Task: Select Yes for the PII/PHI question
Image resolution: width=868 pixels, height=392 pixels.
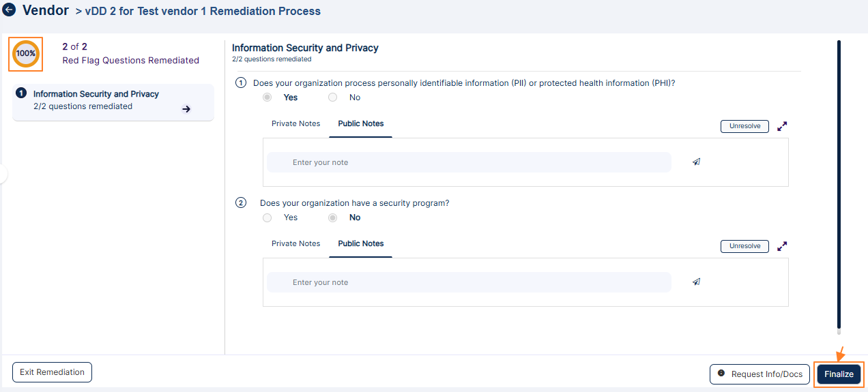Action: tap(267, 97)
